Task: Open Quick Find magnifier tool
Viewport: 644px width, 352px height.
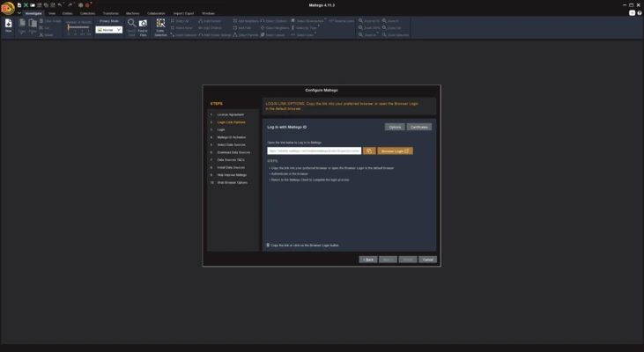Action: (x=131, y=27)
